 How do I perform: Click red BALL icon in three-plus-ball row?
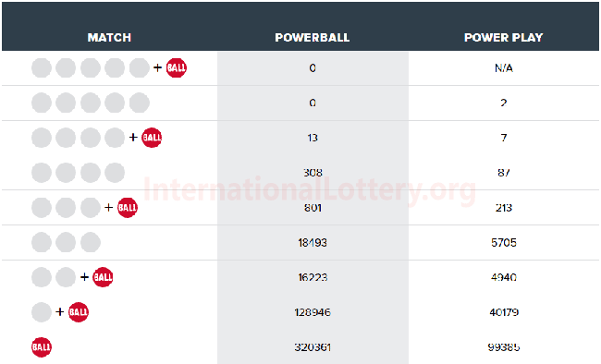pos(128,208)
